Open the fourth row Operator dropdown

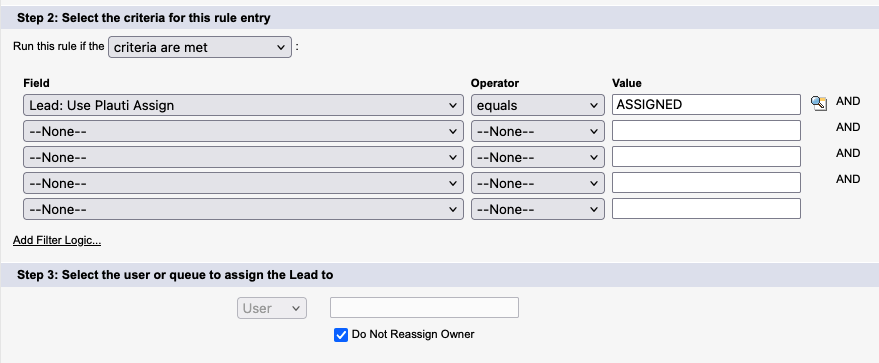(538, 183)
